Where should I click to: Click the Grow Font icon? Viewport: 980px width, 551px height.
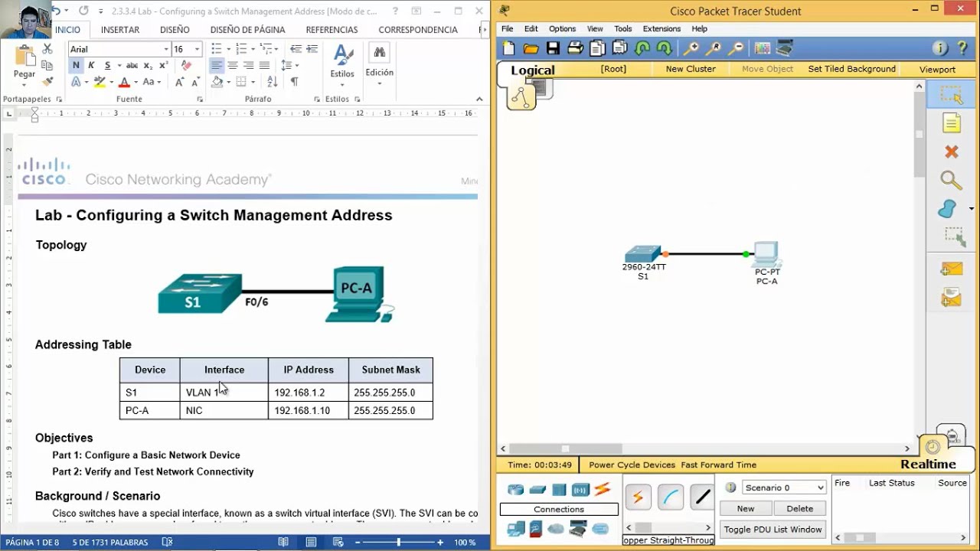(180, 82)
